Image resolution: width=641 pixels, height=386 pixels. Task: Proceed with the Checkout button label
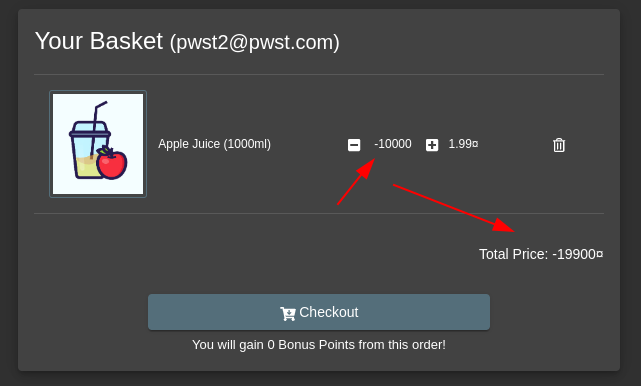click(x=329, y=312)
